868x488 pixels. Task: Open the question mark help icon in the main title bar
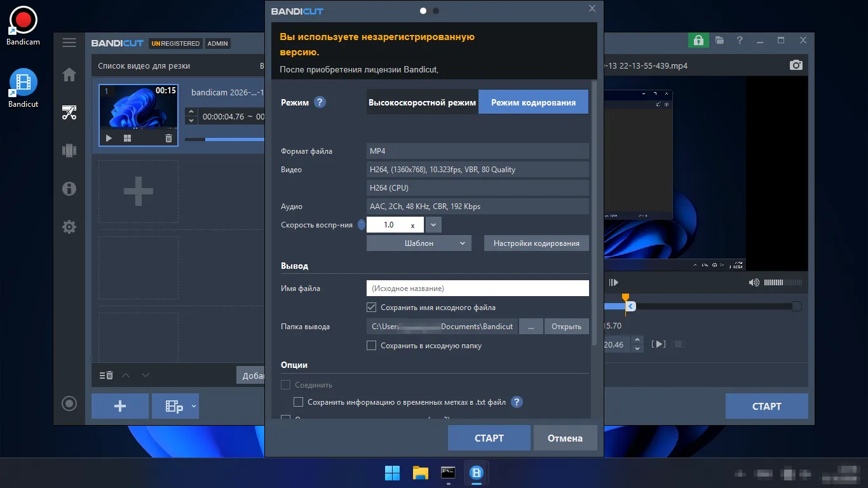pos(740,40)
